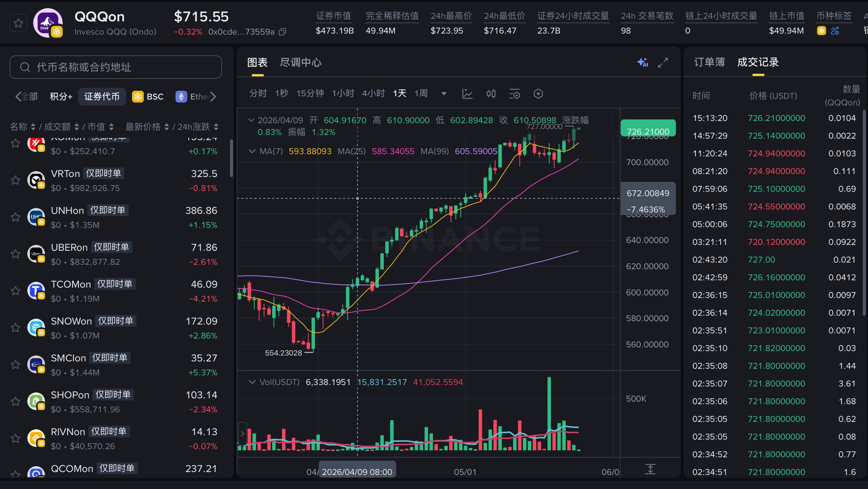Open the more time intervals dropdown

click(x=444, y=94)
